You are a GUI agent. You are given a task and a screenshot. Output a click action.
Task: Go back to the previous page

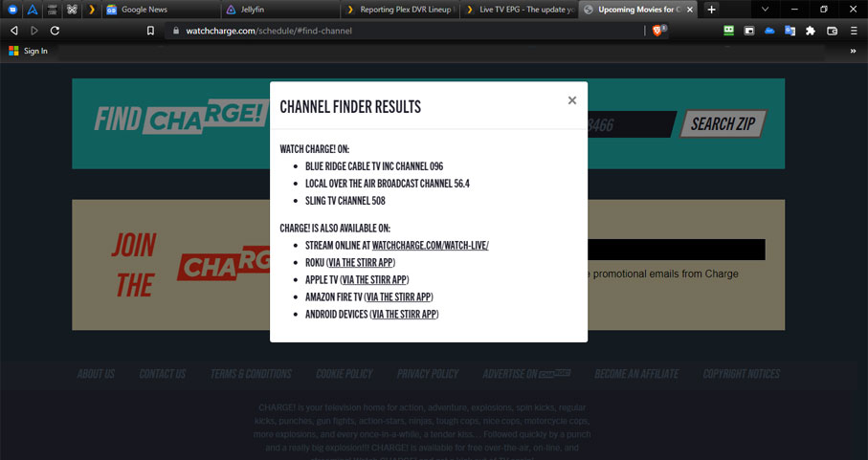click(14, 31)
